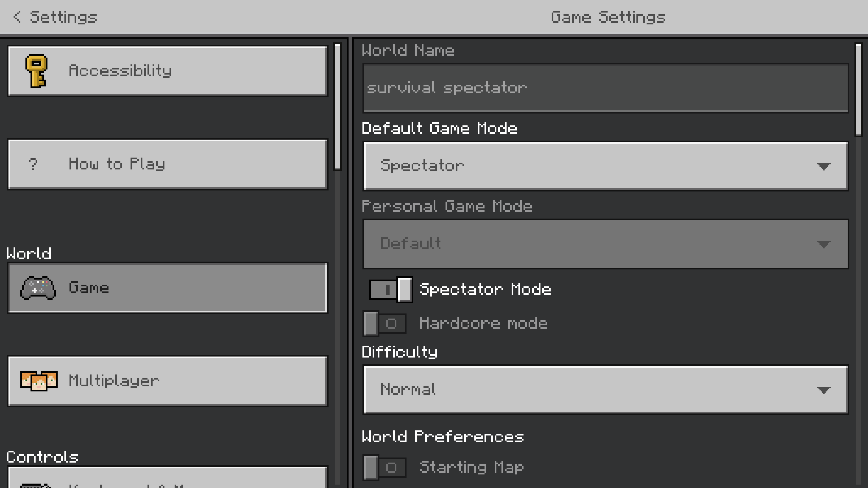868x488 pixels.
Task: Click the question mark How to Play icon
Action: tap(33, 164)
